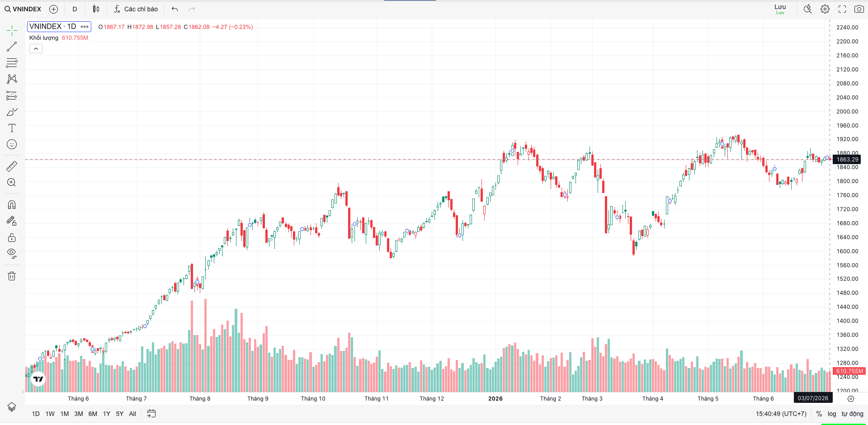868x425 pixels.
Task: Set range to All
Action: click(132, 414)
